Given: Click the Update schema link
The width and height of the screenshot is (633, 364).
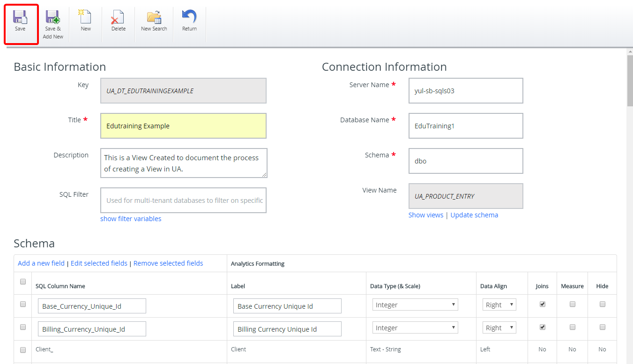Looking at the screenshot, I should point(474,215).
